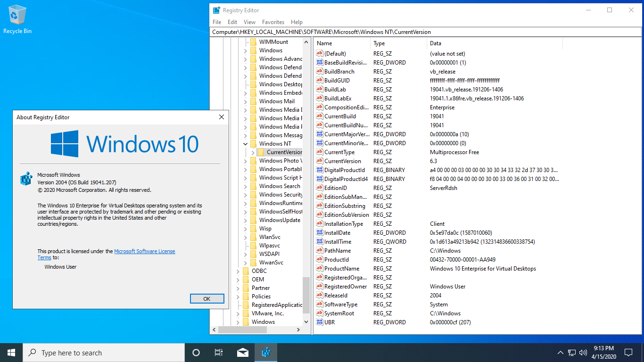This screenshot has width=644, height=362.
Task: Click the WIMMount folder icon in the tree
Action: coord(253,42)
